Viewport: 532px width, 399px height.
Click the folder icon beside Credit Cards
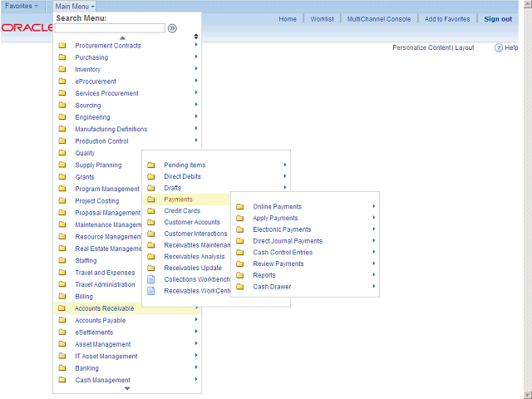point(151,210)
